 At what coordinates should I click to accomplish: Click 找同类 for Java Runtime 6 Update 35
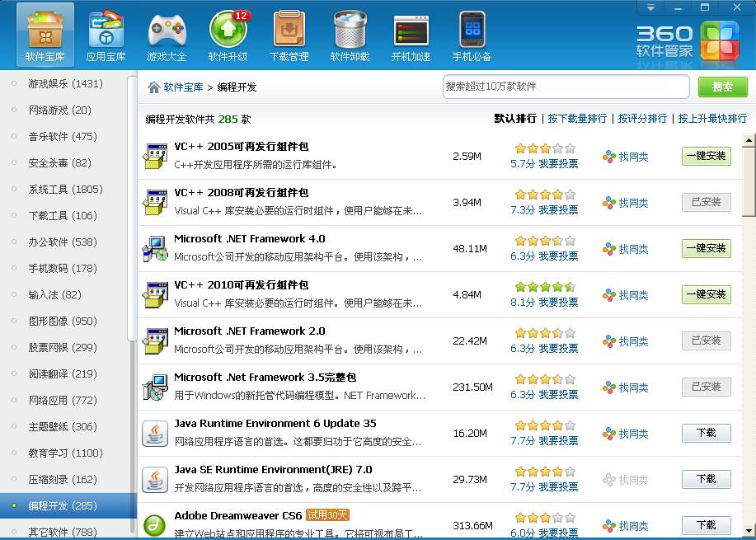(x=626, y=434)
